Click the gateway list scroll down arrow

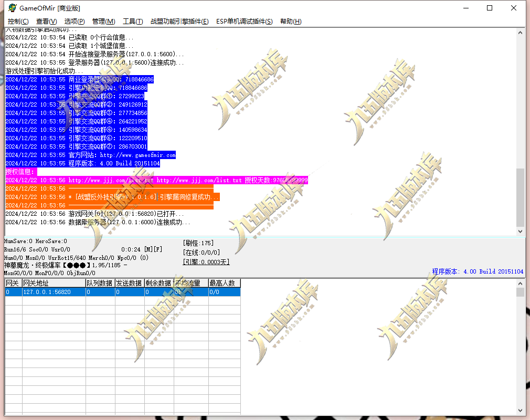[x=520, y=410]
